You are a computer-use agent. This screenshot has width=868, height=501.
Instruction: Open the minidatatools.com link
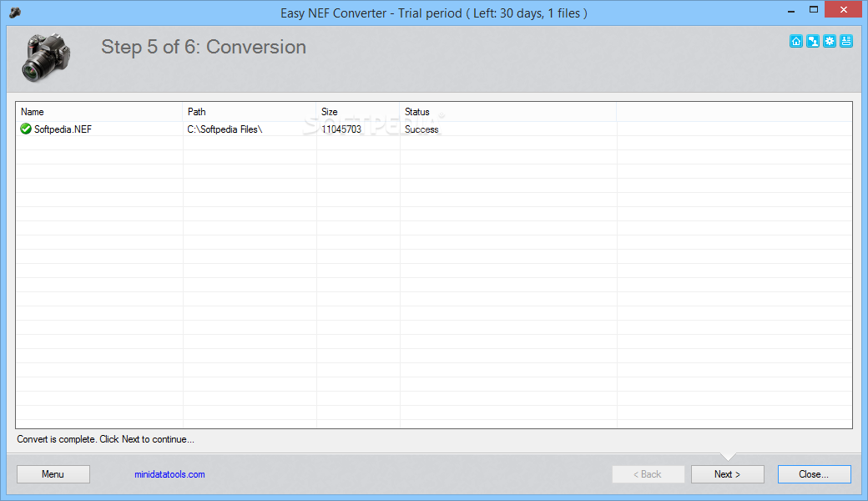169,474
